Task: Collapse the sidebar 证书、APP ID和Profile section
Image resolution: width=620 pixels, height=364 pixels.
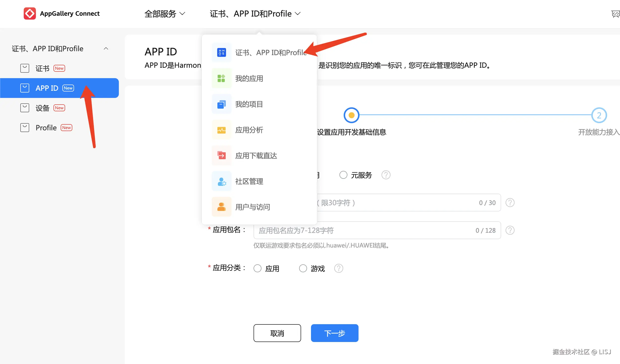Action: click(x=106, y=48)
